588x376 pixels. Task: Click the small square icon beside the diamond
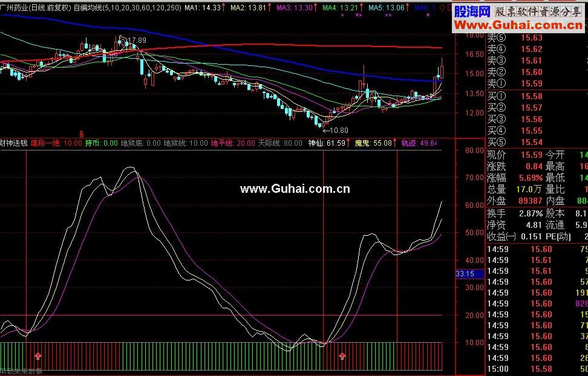[x=449, y=7]
